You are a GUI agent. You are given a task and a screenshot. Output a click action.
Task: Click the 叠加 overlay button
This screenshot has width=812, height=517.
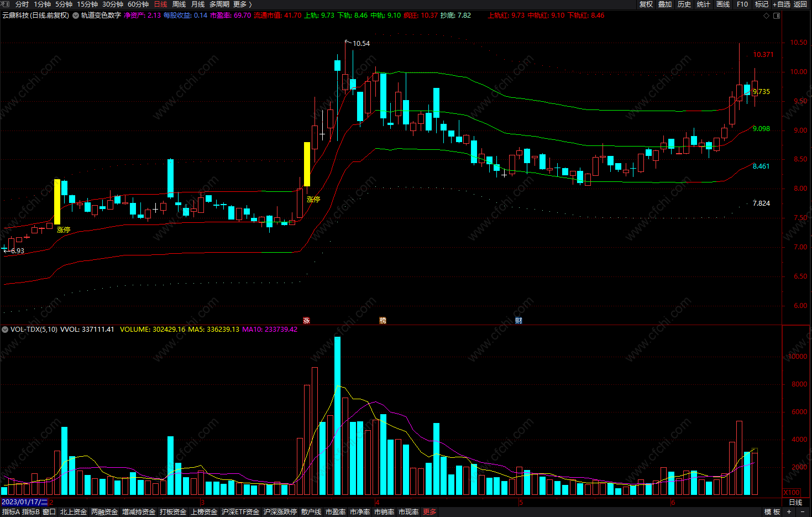click(x=665, y=4)
